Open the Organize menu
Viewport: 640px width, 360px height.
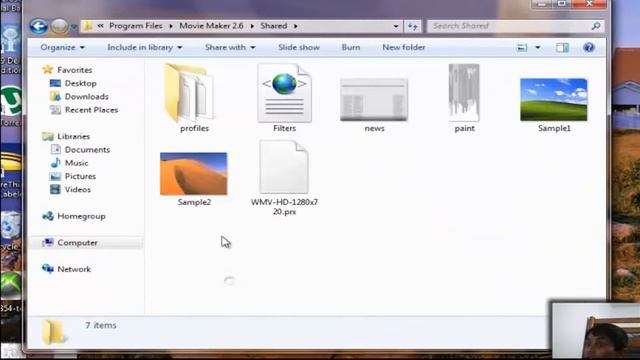[62, 47]
